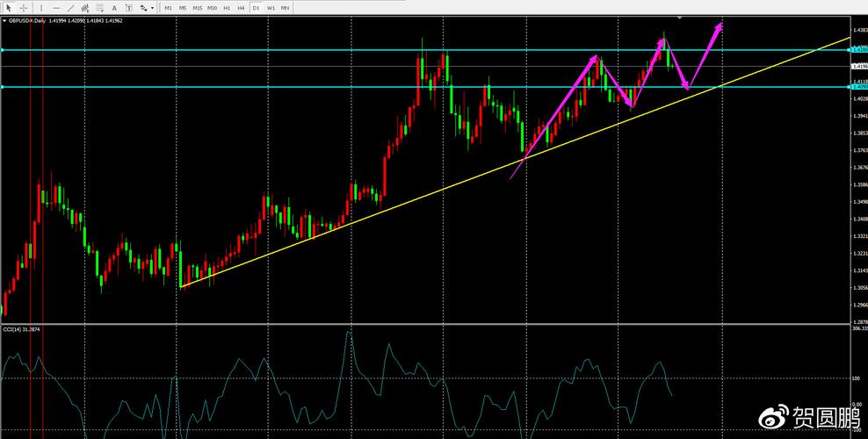Choose the horizontal line drawing tool
This screenshot has height=439, width=868.
click(x=55, y=8)
